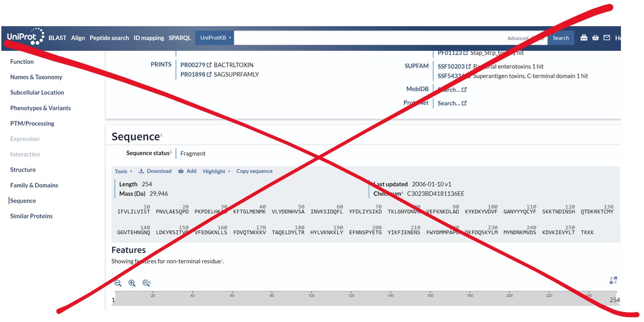
Task: Jump to the Function section
Action: [x=22, y=62]
